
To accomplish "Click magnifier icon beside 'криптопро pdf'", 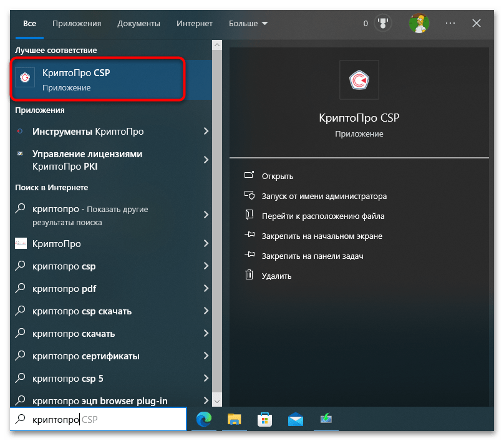I will (20, 288).
